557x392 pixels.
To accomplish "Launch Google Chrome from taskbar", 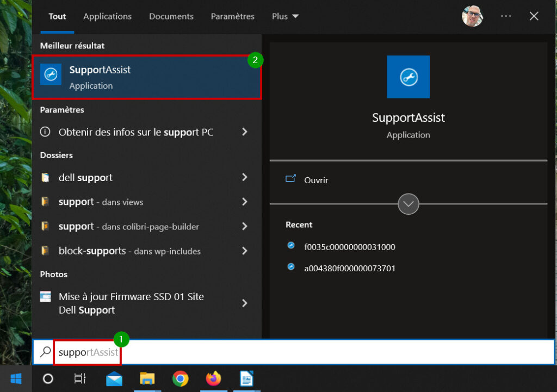I will click(x=181, y=379).
